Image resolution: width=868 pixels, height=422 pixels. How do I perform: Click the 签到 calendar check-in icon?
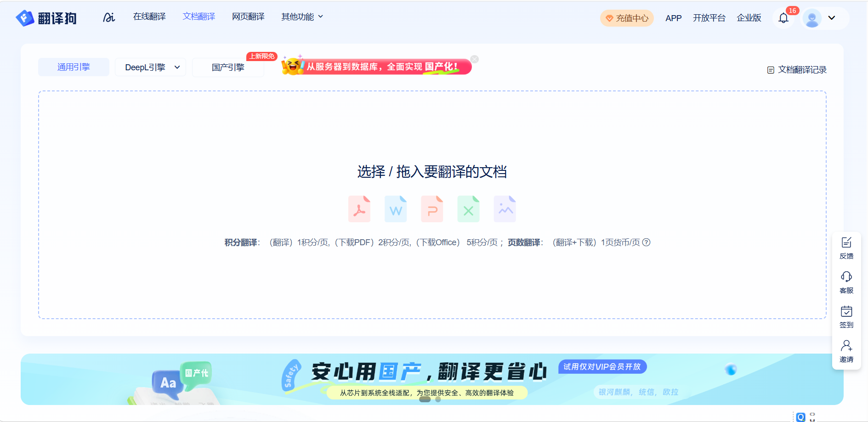(846, 317)
